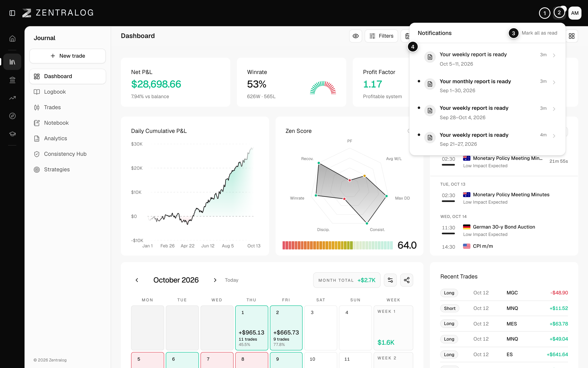Open the trending chart rail icon
588x368 pixels.
pyautogui.click(x=12, y=98)
